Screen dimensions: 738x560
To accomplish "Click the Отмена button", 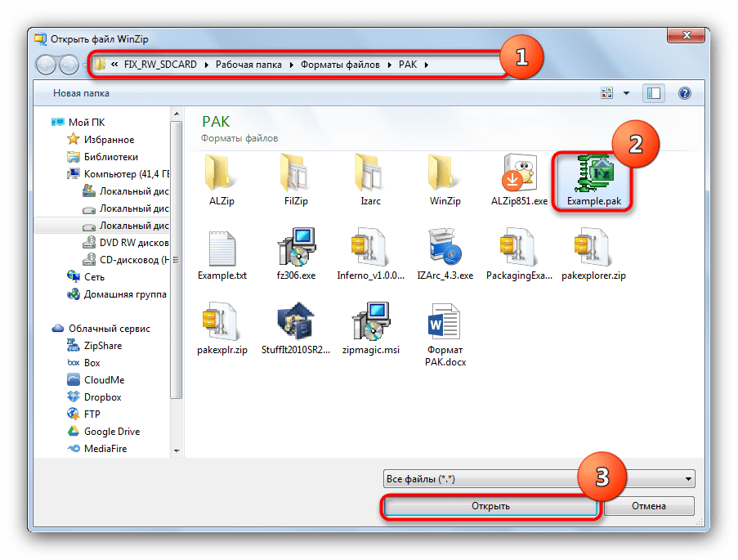I will click(x=649, y=506).
